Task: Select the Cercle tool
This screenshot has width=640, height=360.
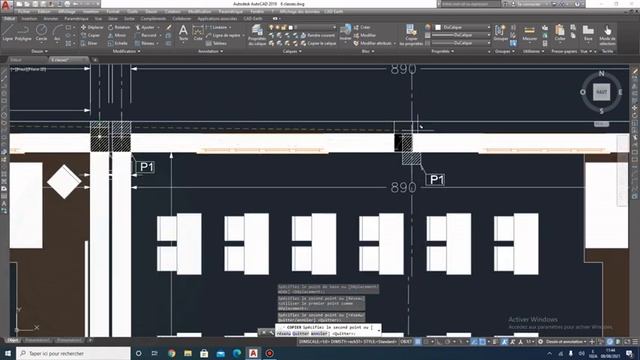Action: pos(41,32)
